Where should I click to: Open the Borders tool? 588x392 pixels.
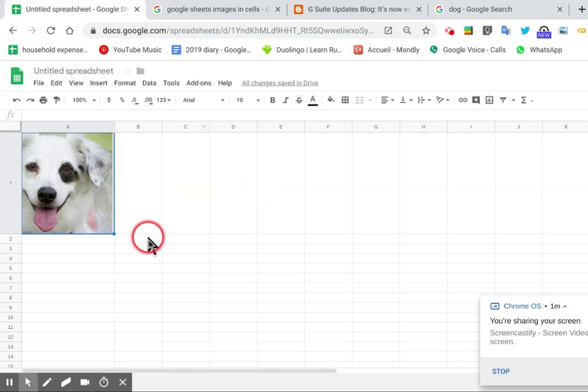(x=345, y=100)
